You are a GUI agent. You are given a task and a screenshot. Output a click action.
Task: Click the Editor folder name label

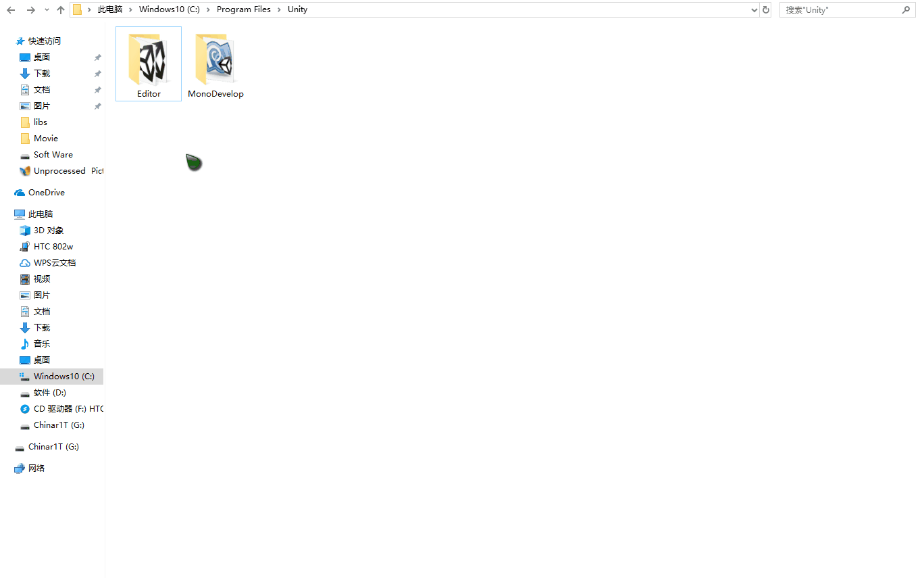point(149,94)
